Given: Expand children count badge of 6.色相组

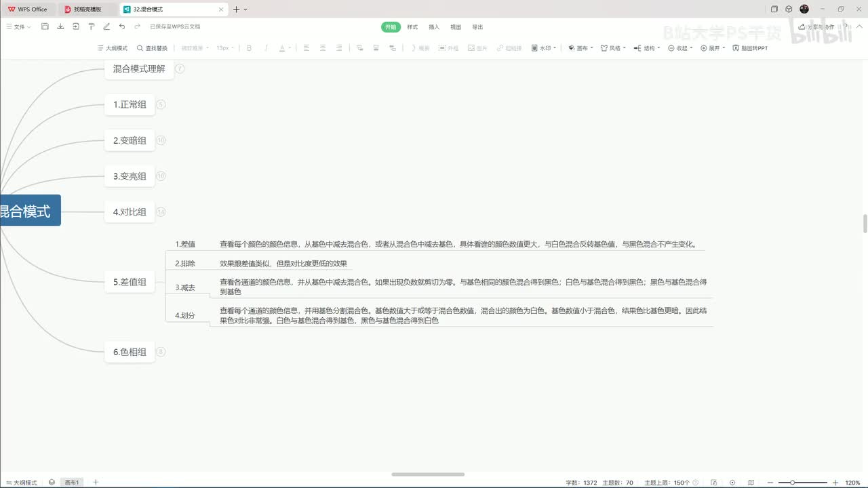Looking at the screenshot, I should coord(161,352).
